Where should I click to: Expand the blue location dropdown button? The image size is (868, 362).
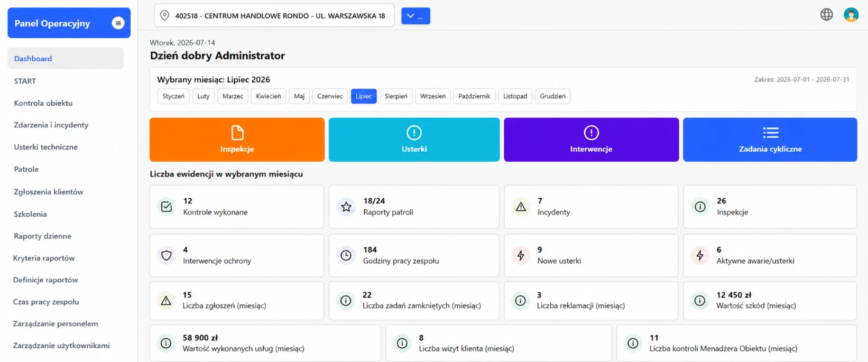(x=415, y=16)
